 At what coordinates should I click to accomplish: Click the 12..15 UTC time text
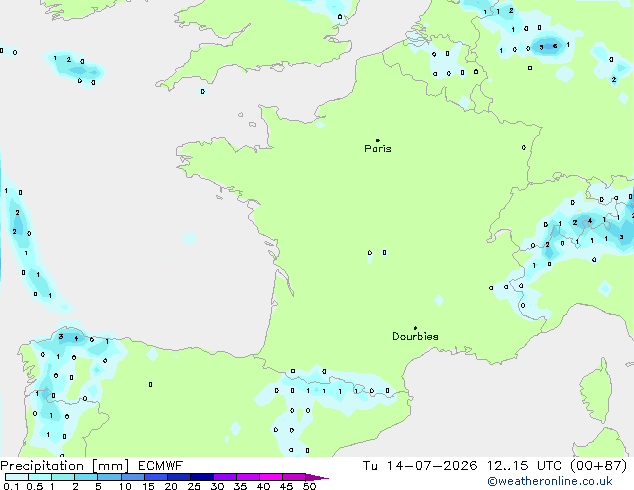point(524,466)
